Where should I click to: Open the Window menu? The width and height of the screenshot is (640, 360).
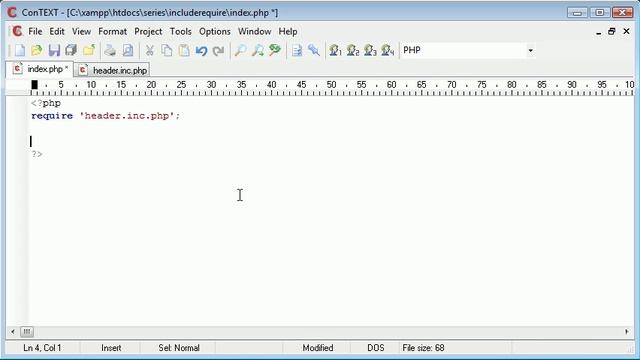pyautogui.click(x=254, y=31)
